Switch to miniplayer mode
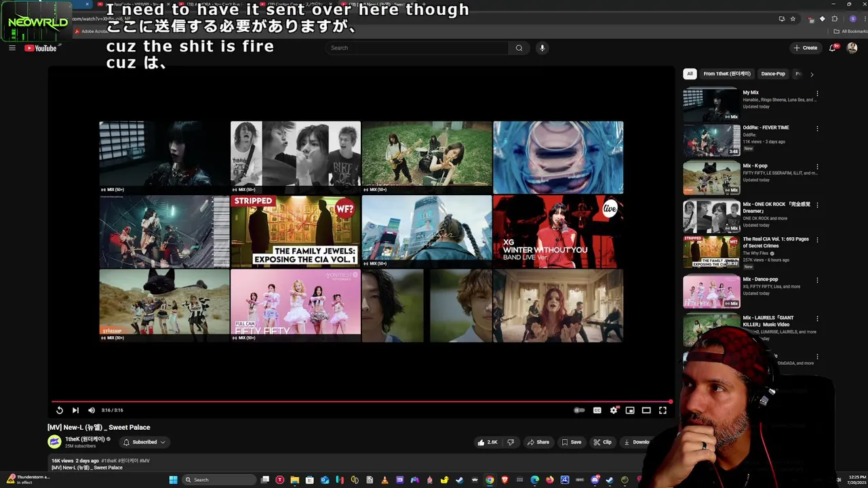 pyautogui.click(x=630, y=410)
